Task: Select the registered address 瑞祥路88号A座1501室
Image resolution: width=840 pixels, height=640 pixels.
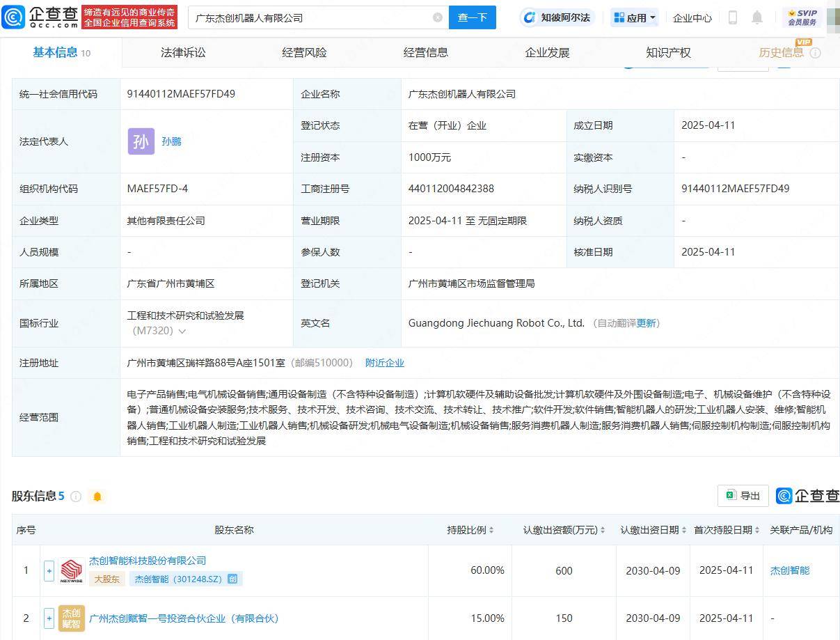Action: 206,363
